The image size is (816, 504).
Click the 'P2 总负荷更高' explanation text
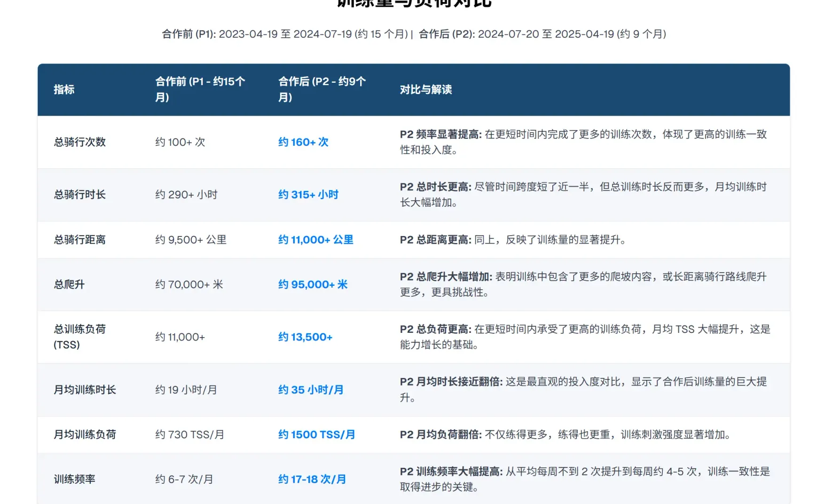tap(585, 337)
